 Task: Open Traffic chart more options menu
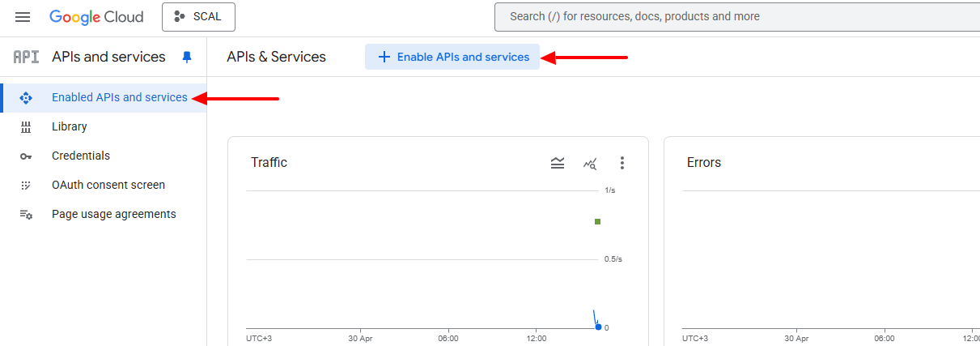coord(622,163)
